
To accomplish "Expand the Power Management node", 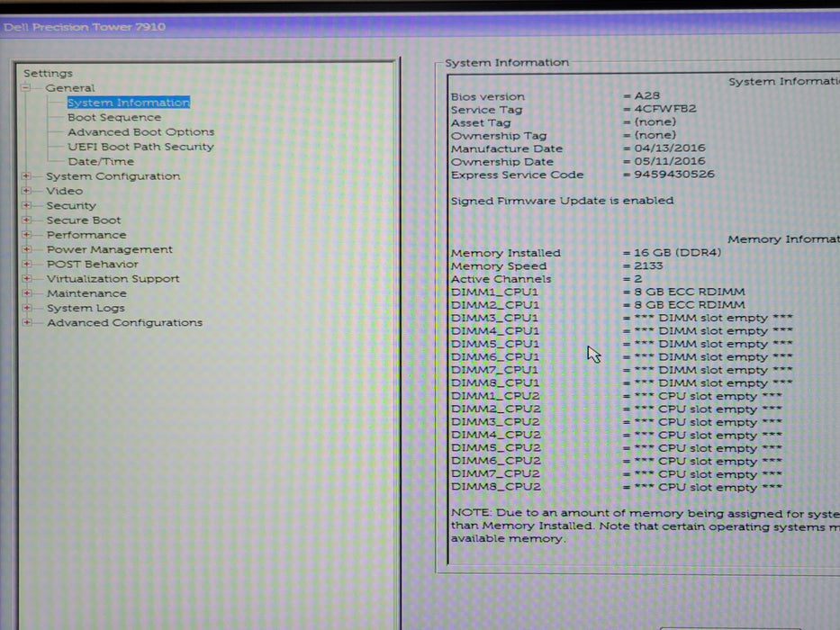I will (26, 249).
